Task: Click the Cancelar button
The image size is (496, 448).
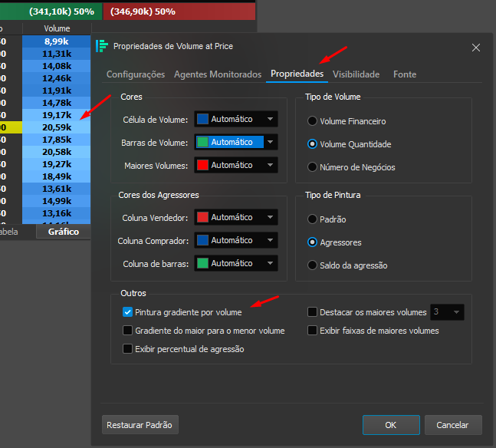Action: point(453,425)
